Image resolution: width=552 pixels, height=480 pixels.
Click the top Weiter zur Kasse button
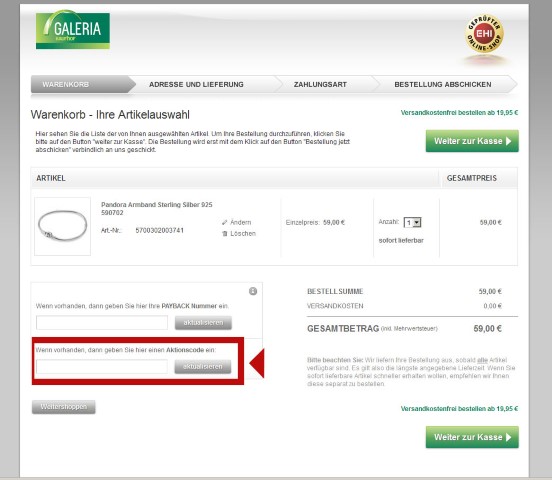(x=472, y=141)
